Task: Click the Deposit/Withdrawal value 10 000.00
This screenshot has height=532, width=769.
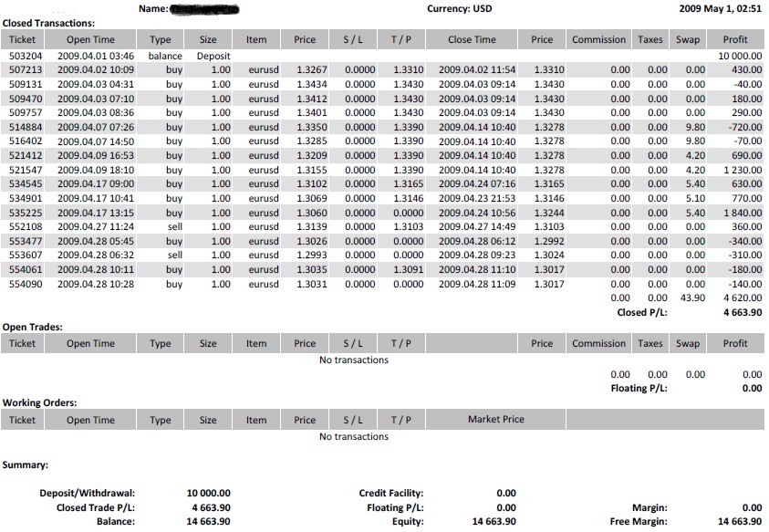Action: (x=208, y=494)
